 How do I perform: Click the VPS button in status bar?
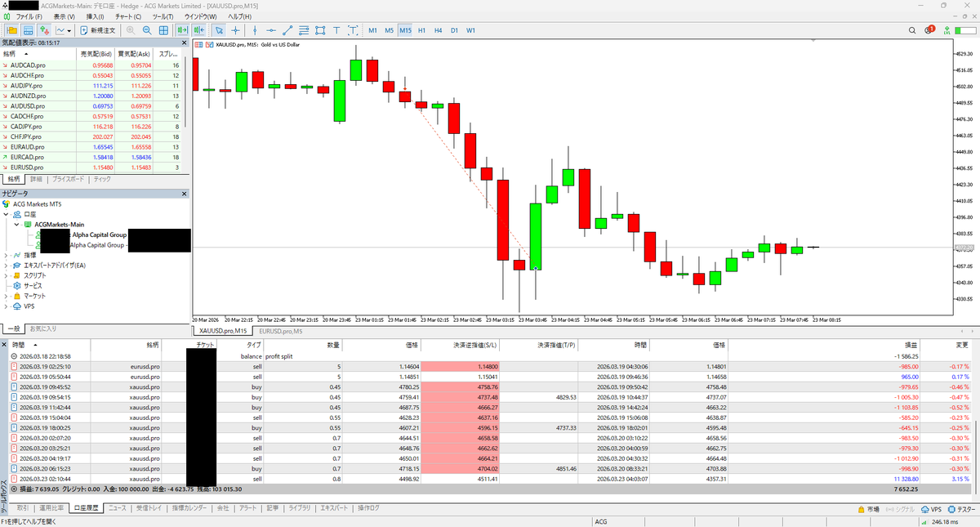tap(929, 507)
